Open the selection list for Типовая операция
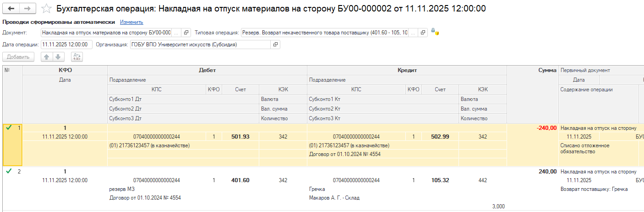This screenshot has height=212, width=644. (x=413, y=33)
